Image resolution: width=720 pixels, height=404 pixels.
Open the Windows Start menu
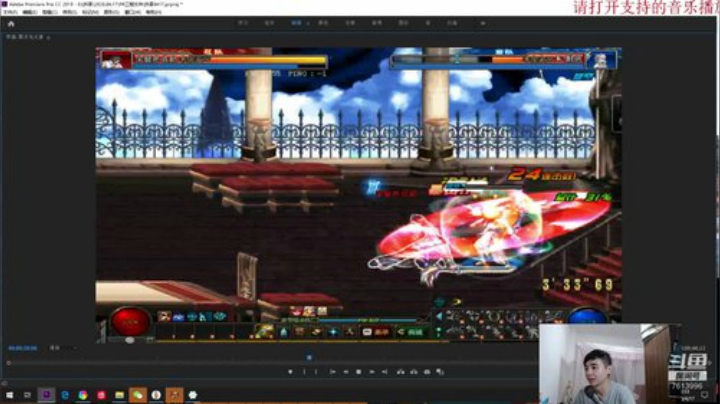click(10, 395)
